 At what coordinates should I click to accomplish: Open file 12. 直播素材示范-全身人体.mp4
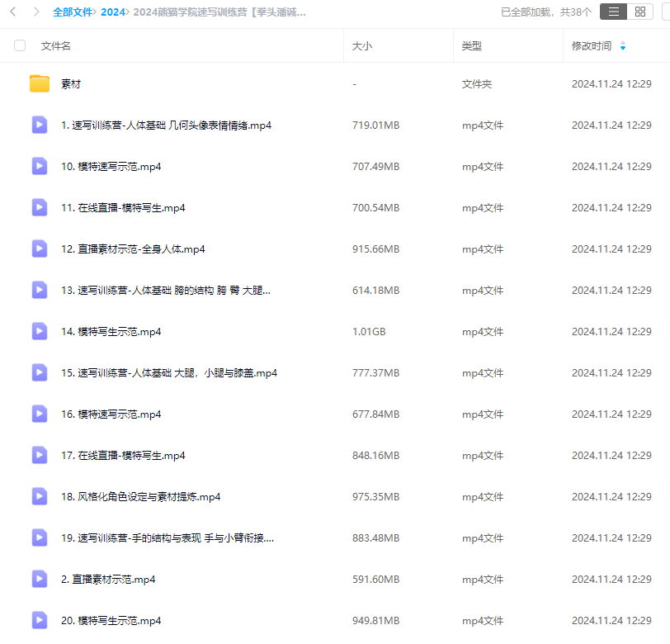tap(133, 249)
